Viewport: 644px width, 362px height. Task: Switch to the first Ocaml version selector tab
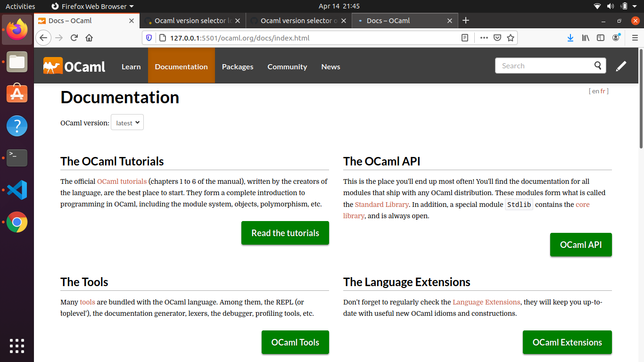pos(192,20)
